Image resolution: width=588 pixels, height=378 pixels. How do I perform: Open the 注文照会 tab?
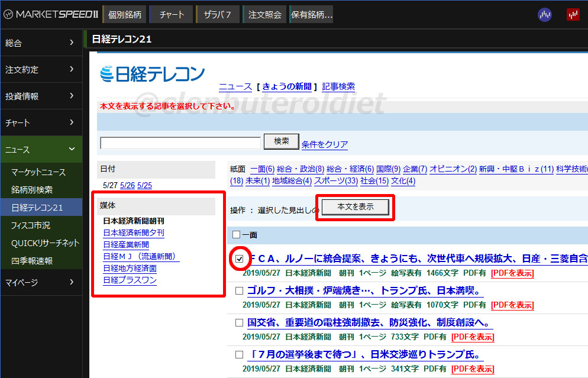click(264, 15)
